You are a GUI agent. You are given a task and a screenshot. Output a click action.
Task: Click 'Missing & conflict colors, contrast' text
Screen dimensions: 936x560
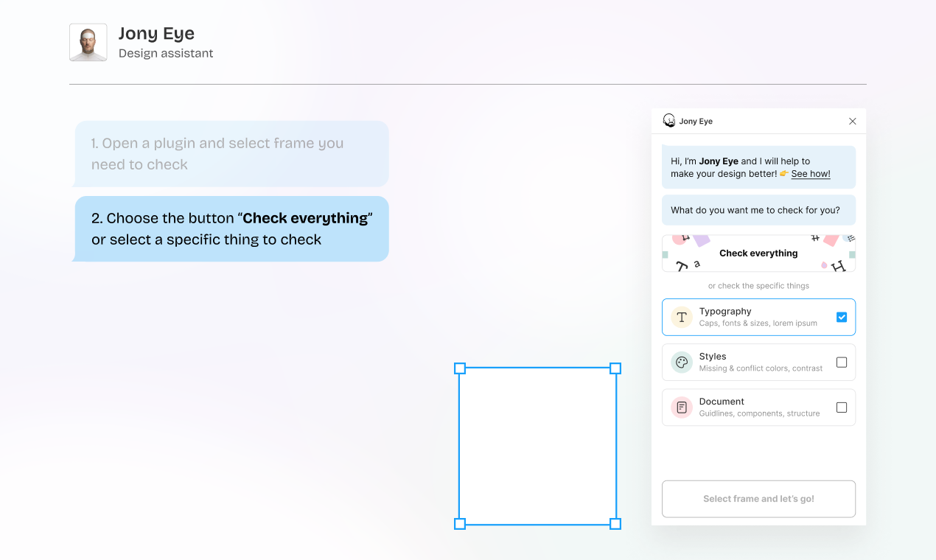click(x=761, y=368)
